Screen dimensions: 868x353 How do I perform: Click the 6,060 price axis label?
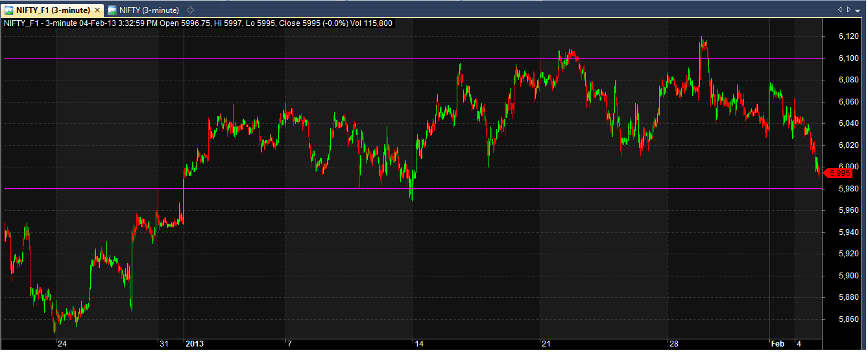click(x=849, y=102)
